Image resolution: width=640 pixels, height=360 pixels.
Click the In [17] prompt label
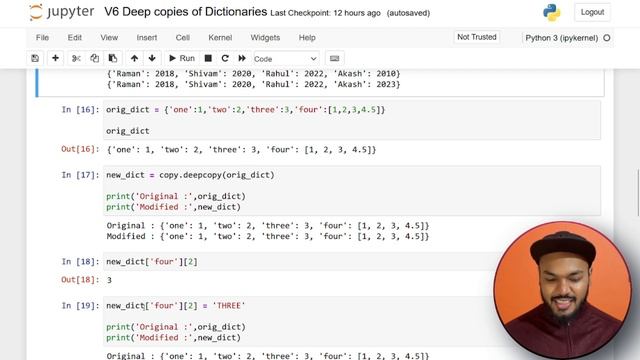(x=80, y=175)
